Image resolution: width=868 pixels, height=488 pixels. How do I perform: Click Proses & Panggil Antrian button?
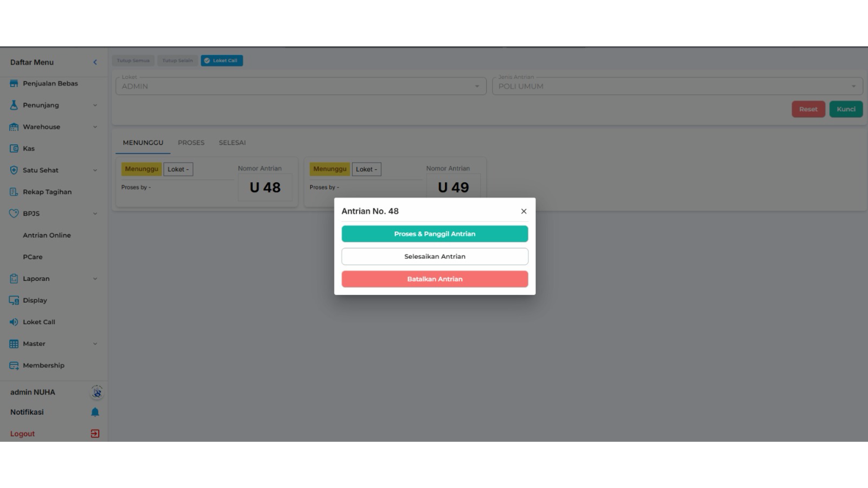point(435,234)
